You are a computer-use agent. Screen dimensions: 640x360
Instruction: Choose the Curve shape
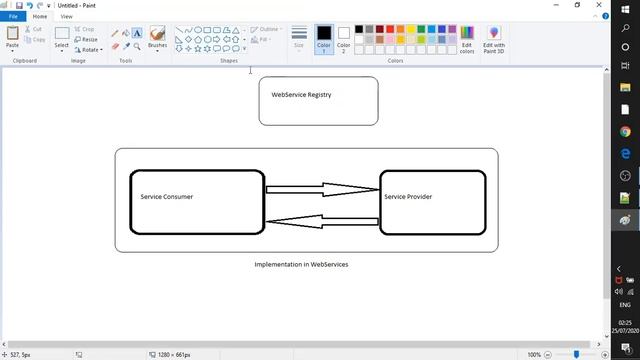point(188,30)
